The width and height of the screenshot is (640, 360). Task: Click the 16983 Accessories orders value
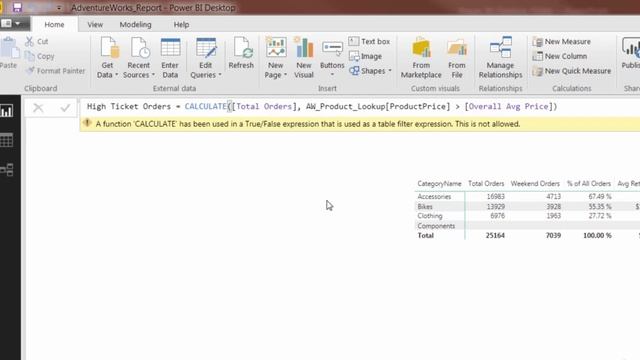click(496, 196)
